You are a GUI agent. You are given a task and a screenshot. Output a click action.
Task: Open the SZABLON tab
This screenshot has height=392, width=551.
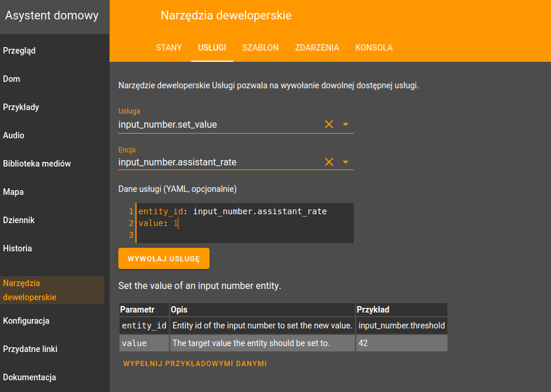[x=260, y=48]
